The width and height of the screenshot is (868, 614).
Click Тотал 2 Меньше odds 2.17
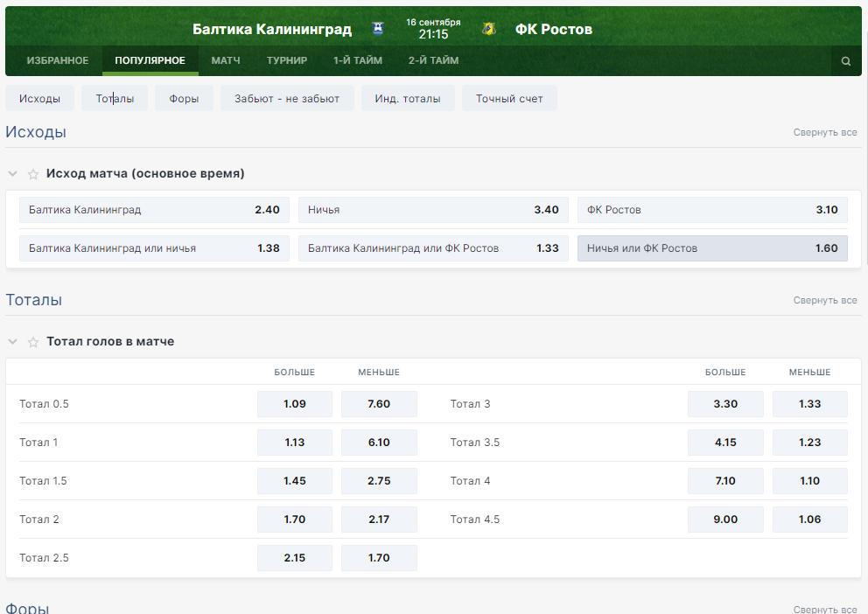[379, 520]
